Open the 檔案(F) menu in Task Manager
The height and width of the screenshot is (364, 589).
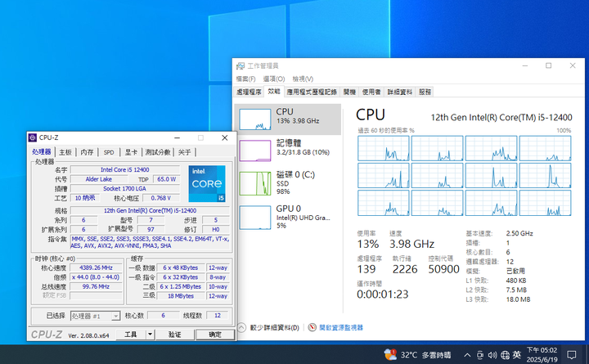(x=245, y=79)
